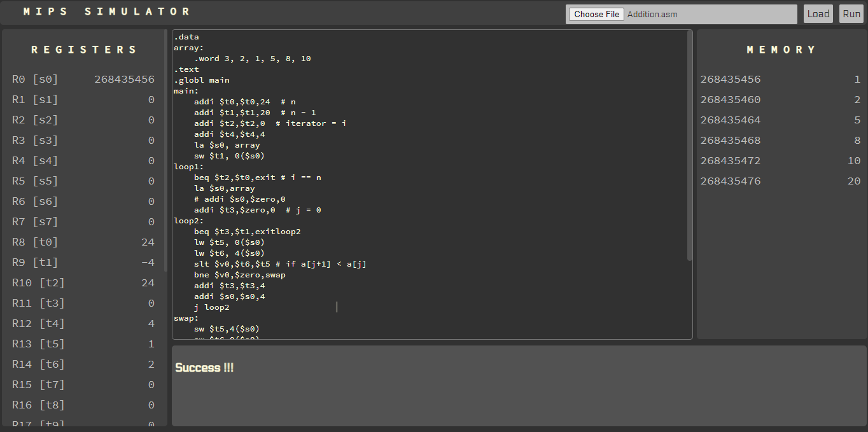Click the loop1 label in the code
The height and width of the screenshot is (432, 868).
click(x=185, y=166)
